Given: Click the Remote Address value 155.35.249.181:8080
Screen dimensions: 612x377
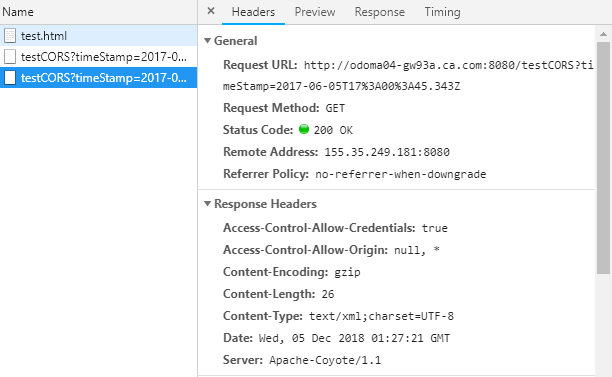Looking at the screenshot, I should [387, 152].
